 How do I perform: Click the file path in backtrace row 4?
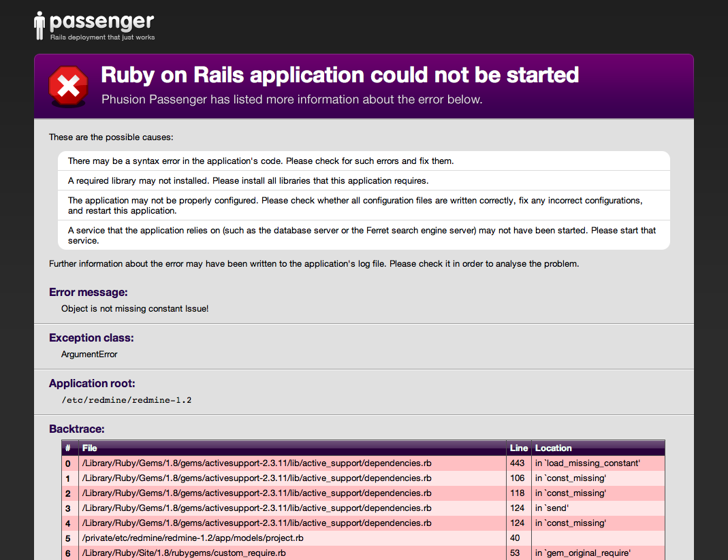pyautogui.click(x=257, y=523)
